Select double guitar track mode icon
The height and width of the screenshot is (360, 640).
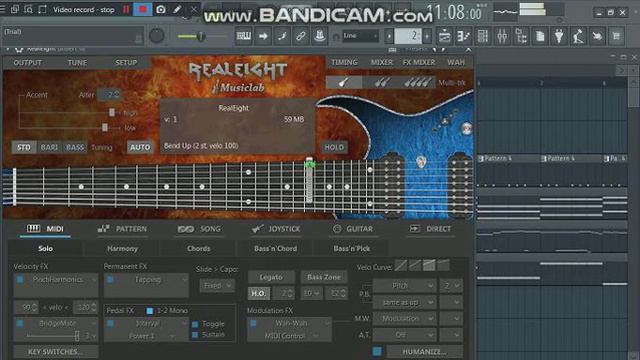point(381,82)
